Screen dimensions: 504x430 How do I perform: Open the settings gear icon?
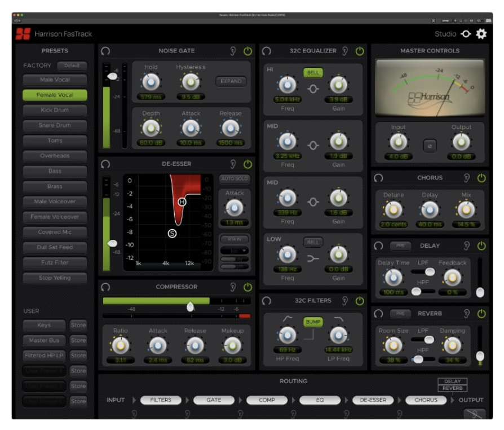(481, 34)
